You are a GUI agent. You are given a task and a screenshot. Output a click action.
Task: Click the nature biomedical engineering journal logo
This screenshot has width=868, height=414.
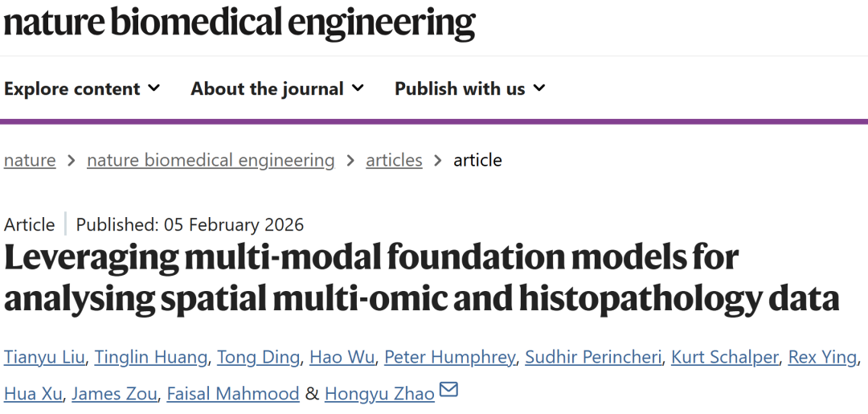[239, 23]
